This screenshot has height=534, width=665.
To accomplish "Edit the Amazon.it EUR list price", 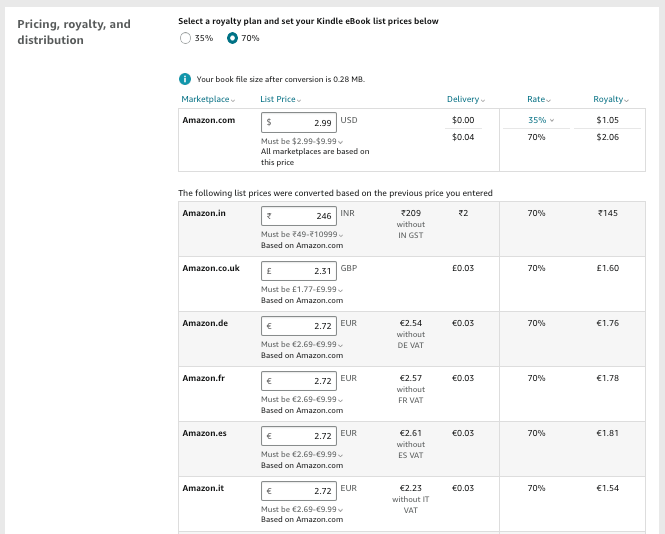I will click(299, 491).
